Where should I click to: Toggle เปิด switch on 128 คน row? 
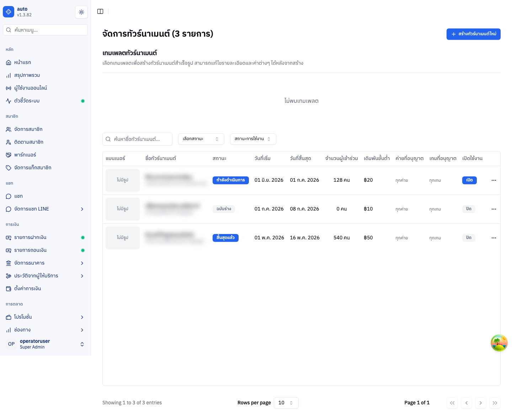[469, 180]
